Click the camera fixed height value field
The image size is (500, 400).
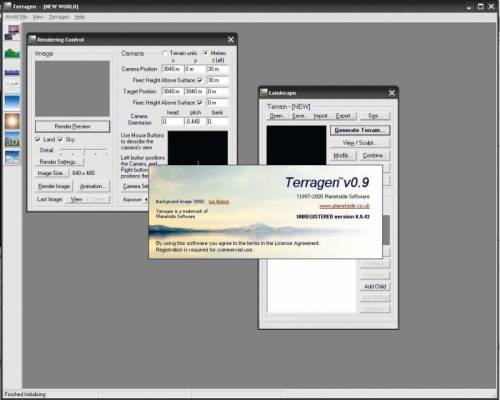click(218, 80)
